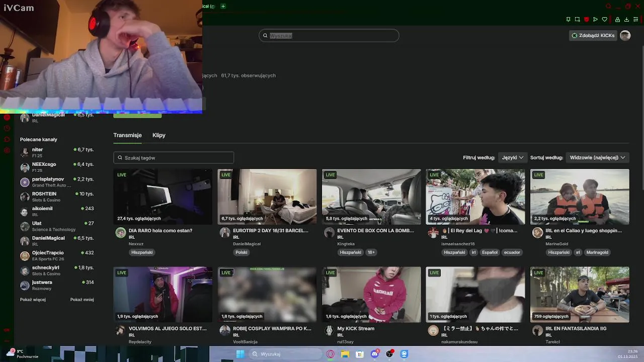Open the Opera profile account icon

pos(617,20)
